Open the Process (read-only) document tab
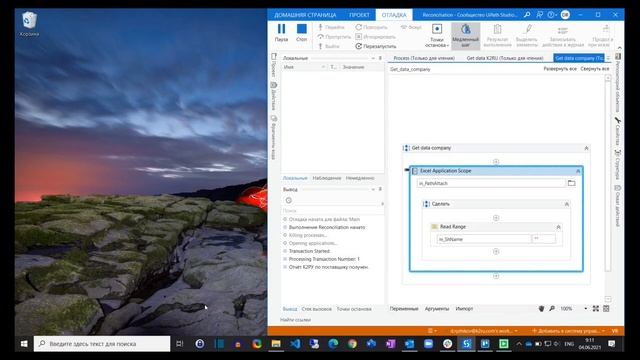Image resolution: width=640 pixels, height=360 pixels. (424, 58)
